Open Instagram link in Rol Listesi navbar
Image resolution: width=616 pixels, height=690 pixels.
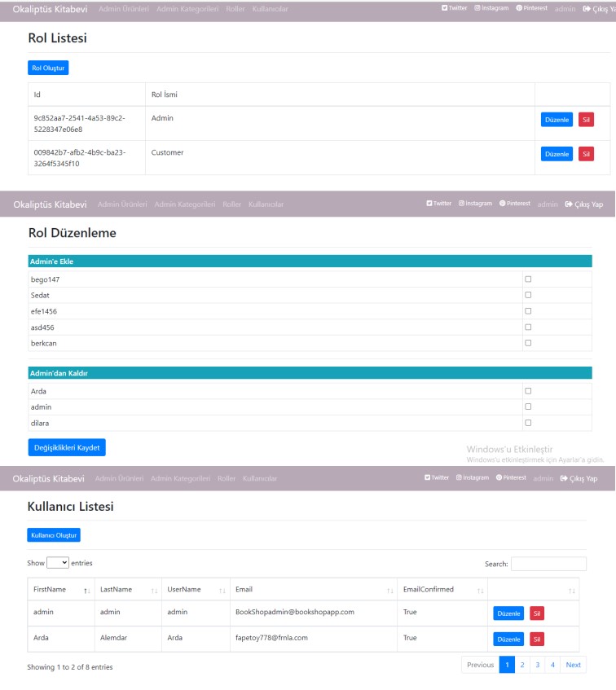click(x=491, y=8)
